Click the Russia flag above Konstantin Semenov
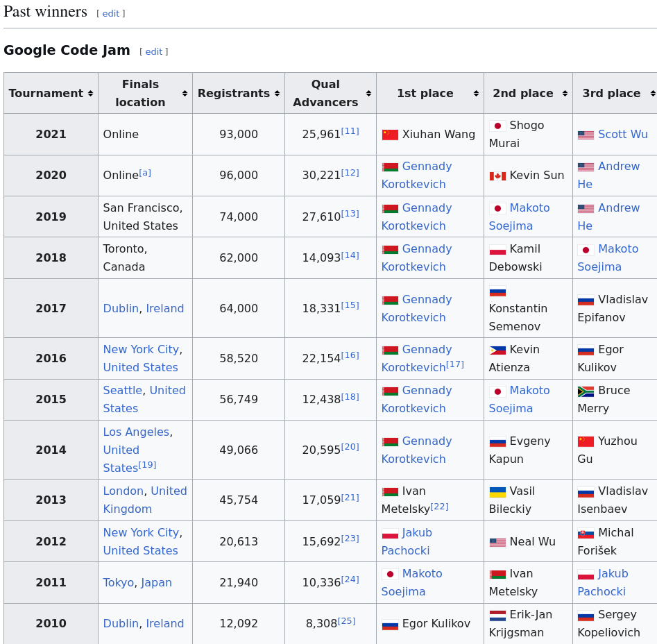The width and height of the screenshot is (657, 644). (x=497, y=291)
